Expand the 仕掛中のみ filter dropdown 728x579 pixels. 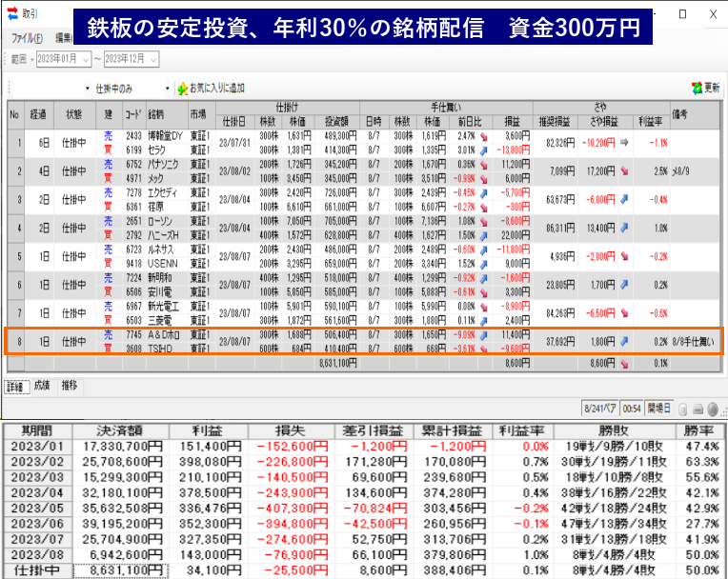click(168, 89)
